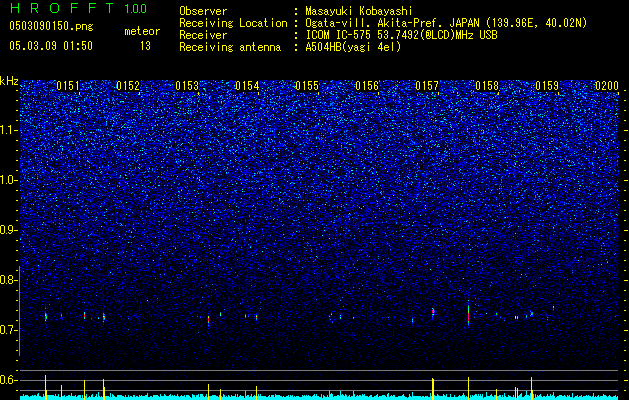Click the 0.6 kHz axis label
The image size is (629, 400).
(9, 380)
